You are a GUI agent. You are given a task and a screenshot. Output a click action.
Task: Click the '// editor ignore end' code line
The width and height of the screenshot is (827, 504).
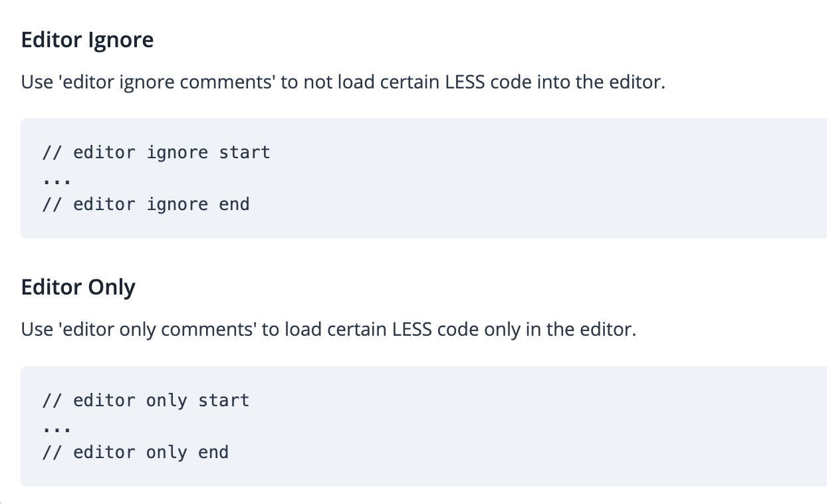point(145,204)
